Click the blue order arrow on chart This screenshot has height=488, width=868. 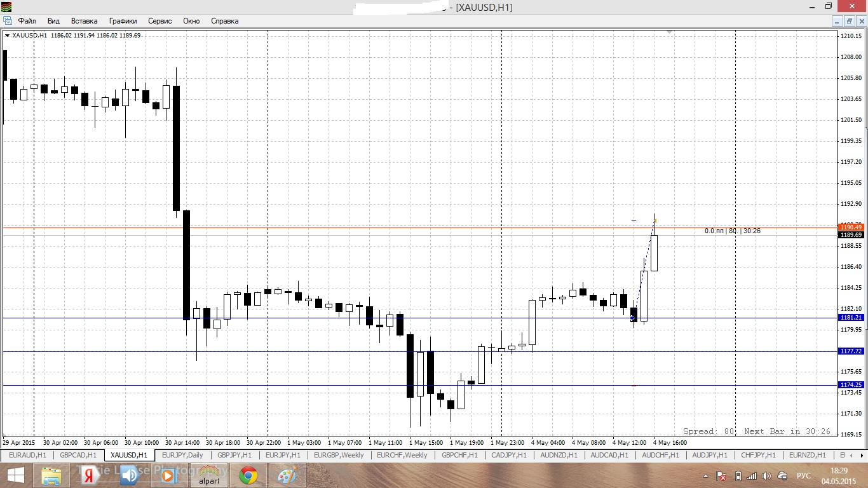tap(632, 318)
